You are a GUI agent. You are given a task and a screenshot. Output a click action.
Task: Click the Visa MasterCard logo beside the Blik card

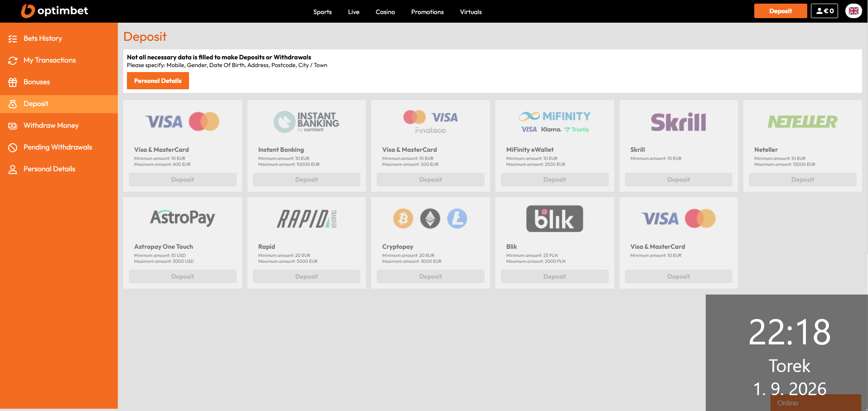679,218
